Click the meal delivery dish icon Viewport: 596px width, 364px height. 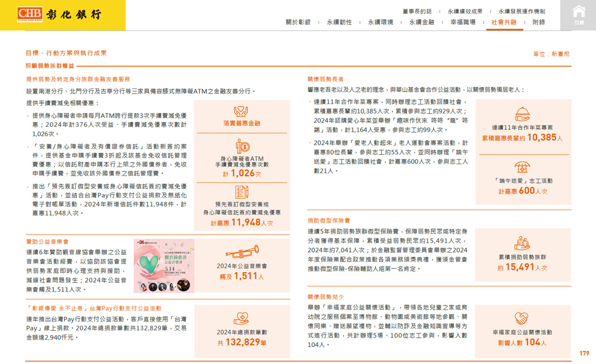(x=522, y=114)
